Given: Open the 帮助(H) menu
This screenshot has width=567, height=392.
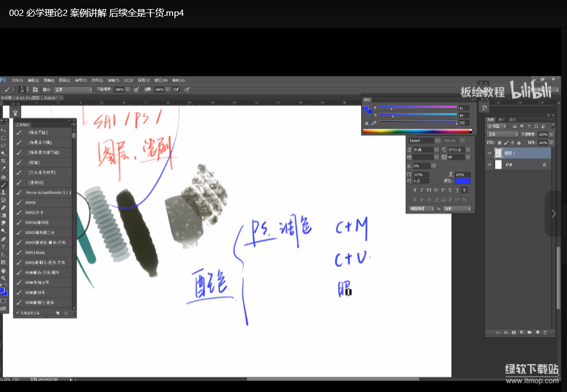Looking at the screenshot, I should pyautogui.click(x=178, y=80).
